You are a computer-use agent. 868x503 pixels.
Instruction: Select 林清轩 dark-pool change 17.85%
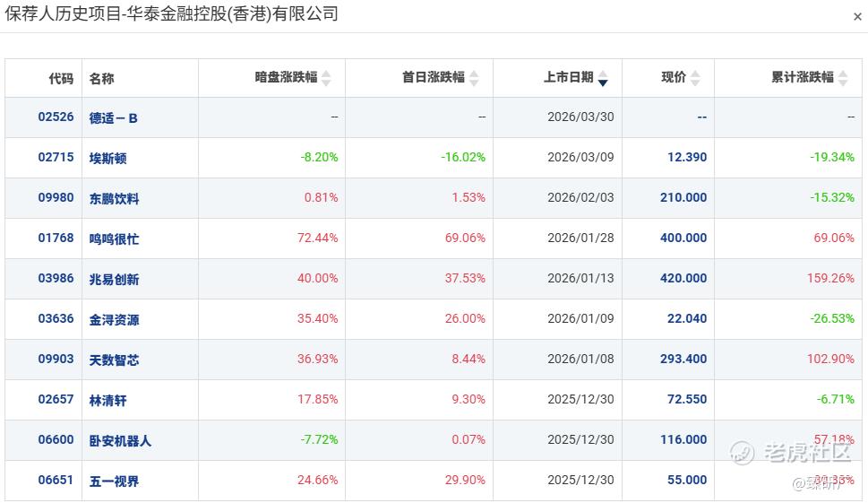[x=318, y=399]
